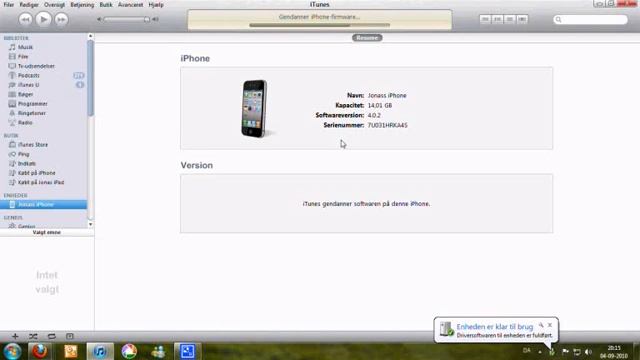Open Film in the library sidebar

pos(23,56)
